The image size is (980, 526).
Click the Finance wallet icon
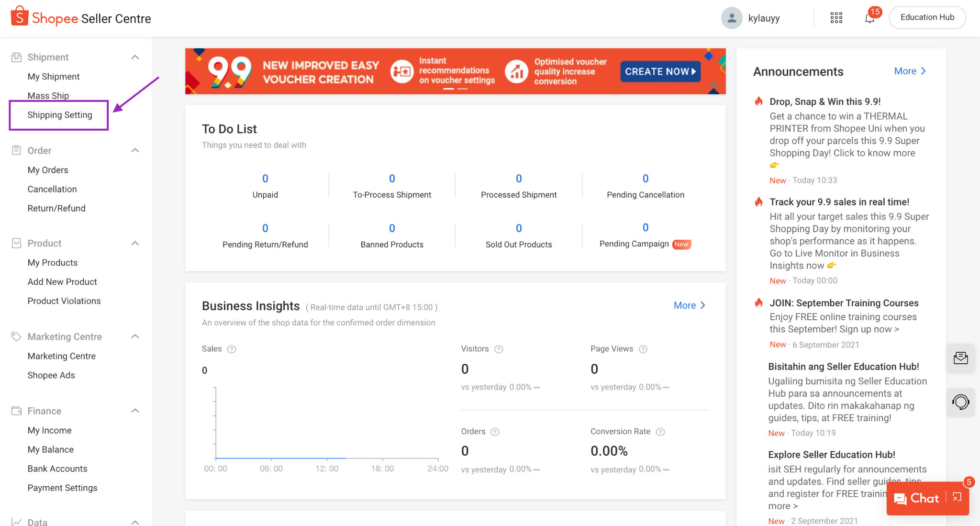click(x=16, y=411)
